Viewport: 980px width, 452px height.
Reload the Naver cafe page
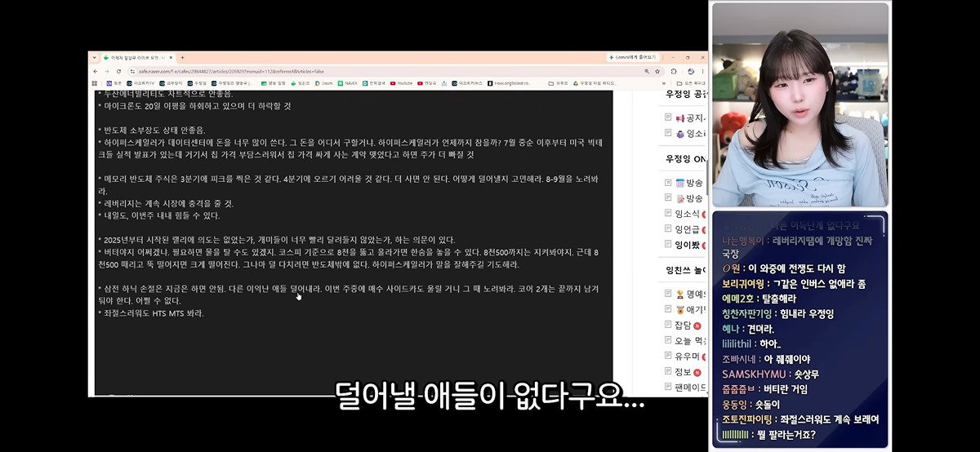pos(118,71)
